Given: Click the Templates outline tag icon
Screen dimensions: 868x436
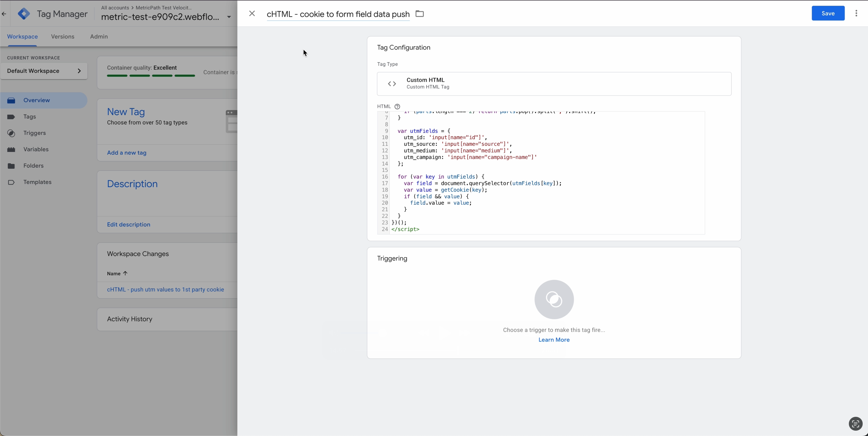Looking at the screenshot, I should point(11,182).
